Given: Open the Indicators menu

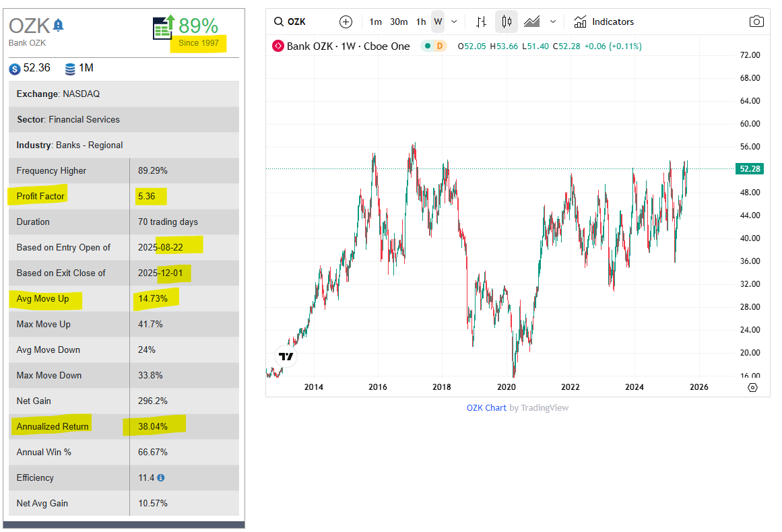Looking at the screenshot, I should (x=604, y=22).
